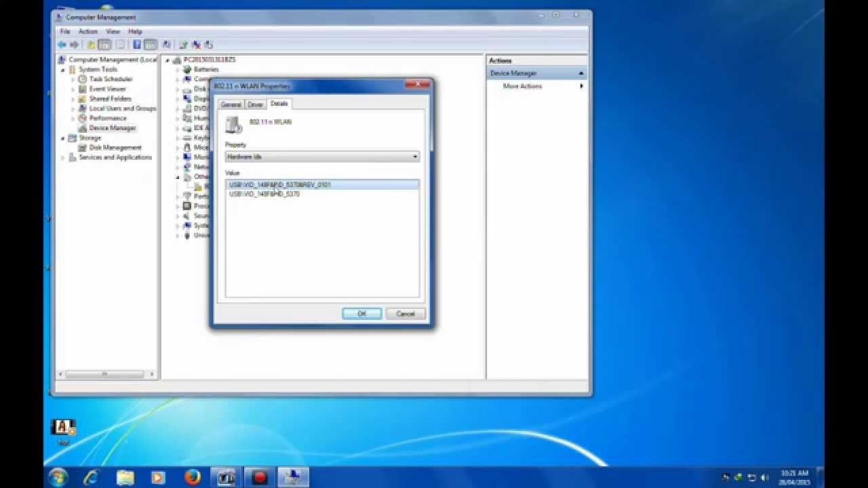Click the blue Help toolbar icon
The width and height of the screenshot is (868, 488).
coord(137,45)
